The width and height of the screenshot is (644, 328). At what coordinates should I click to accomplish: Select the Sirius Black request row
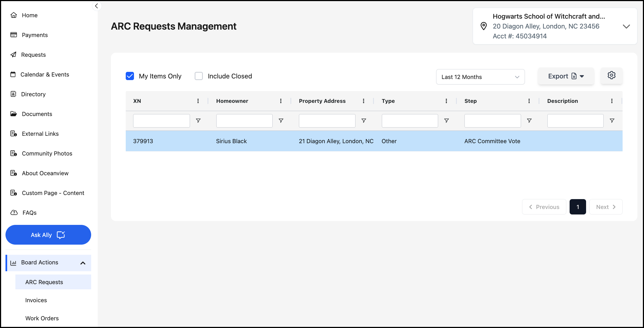374,141
